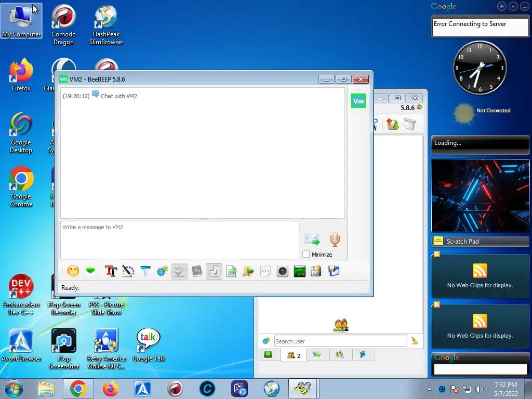Viewport: 532px width, 399px height.
Task: Click the Start button on taskbar
Action: pos(14,389)
